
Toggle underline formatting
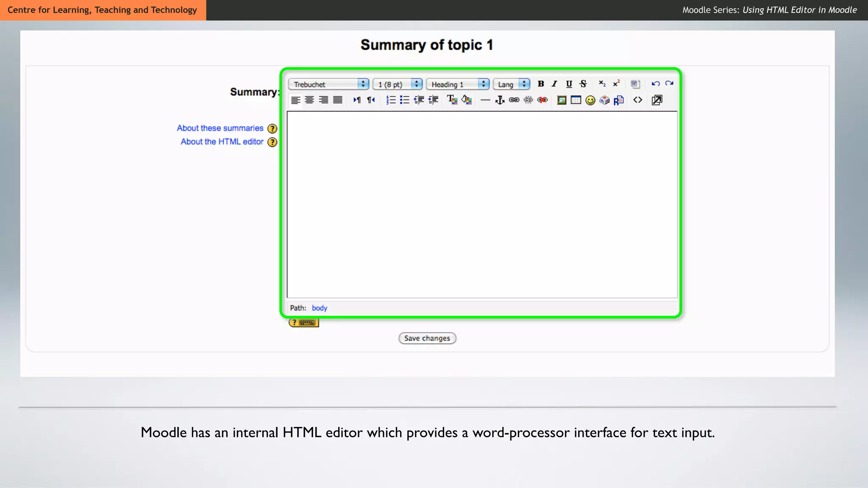coord(569,84)
